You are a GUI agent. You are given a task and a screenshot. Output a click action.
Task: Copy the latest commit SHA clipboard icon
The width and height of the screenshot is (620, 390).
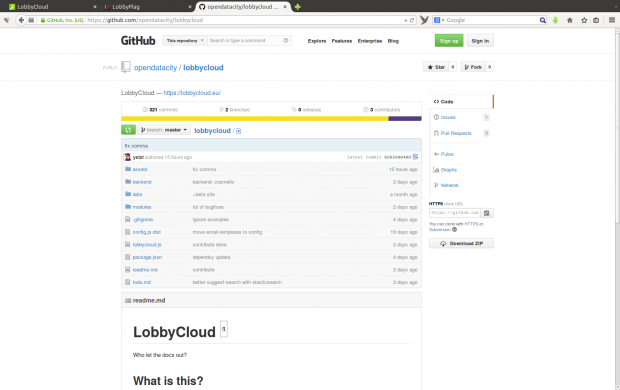[x=416, y=157]
